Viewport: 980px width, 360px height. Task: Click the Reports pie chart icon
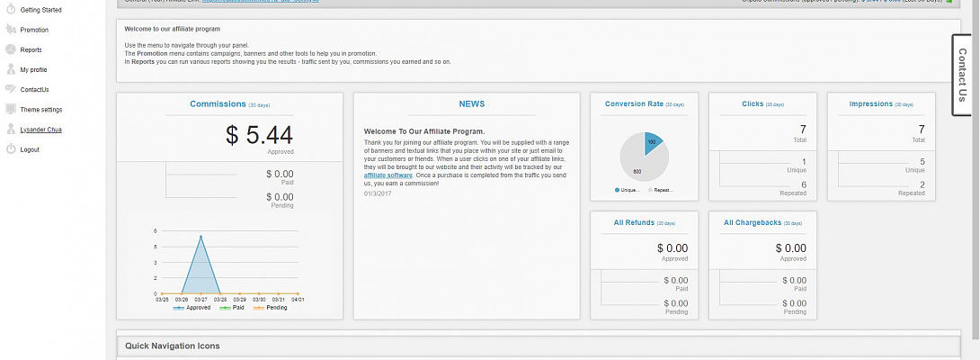(10, 49)
